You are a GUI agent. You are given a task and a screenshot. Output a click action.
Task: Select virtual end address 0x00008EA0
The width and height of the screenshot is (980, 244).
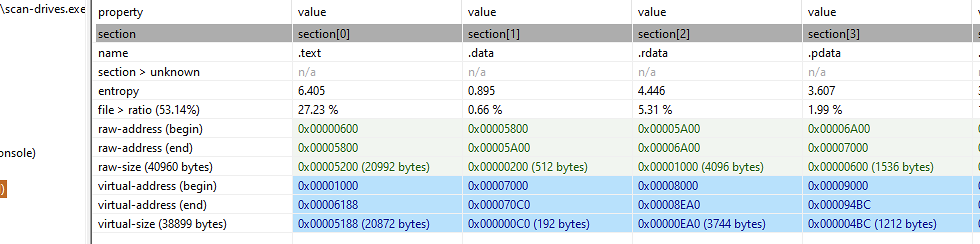pos(669,205)
